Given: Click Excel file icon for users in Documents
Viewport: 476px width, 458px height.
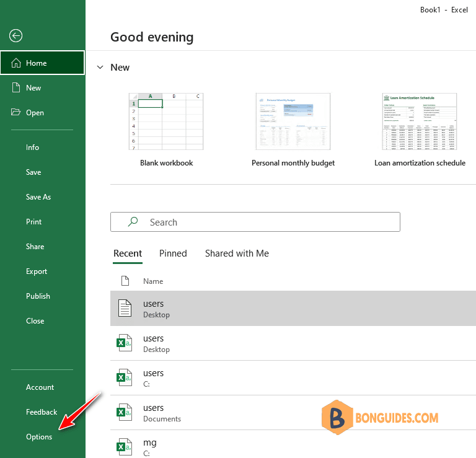Looking at the screenshot, I should [125, 412].
